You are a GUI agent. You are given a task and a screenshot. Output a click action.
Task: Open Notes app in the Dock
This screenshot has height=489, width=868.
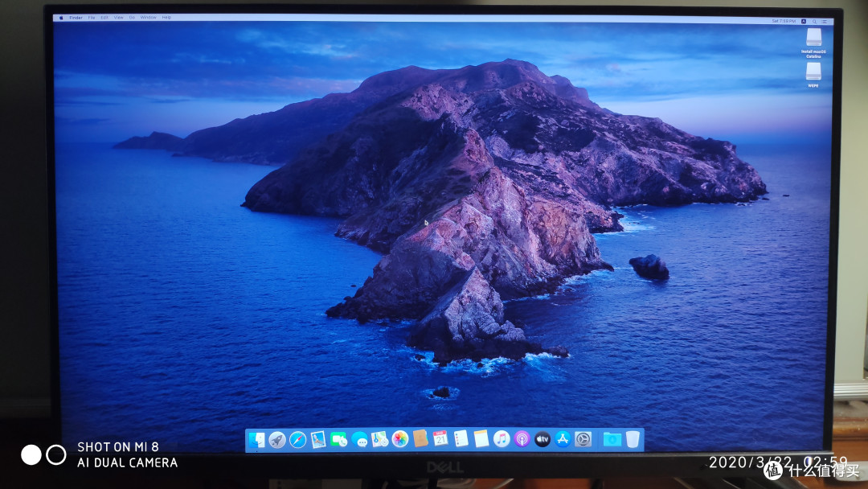pos(481,439)
